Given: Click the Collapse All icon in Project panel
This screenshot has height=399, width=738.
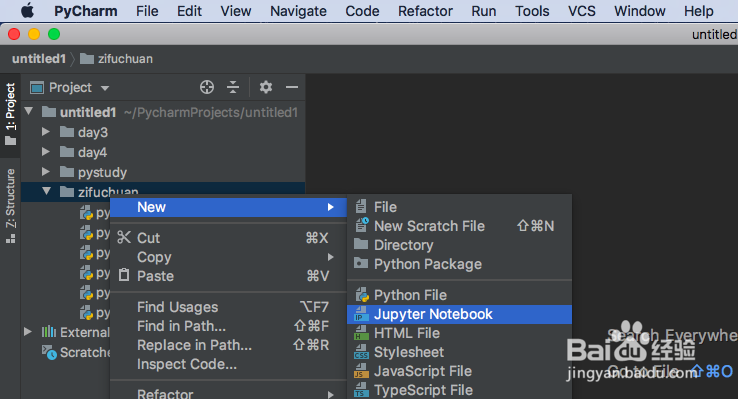Looking at the screenshot, I should tap(233, 87).
